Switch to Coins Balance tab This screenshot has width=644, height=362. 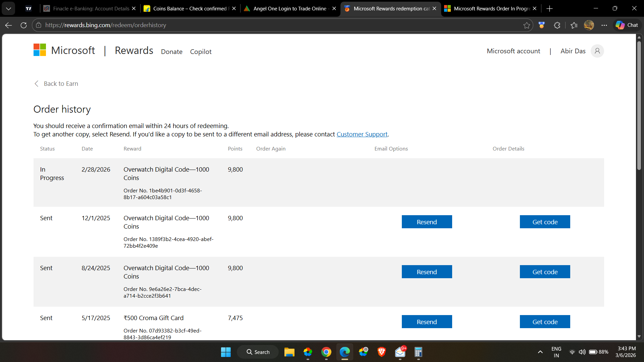click(x=190, y=8)
